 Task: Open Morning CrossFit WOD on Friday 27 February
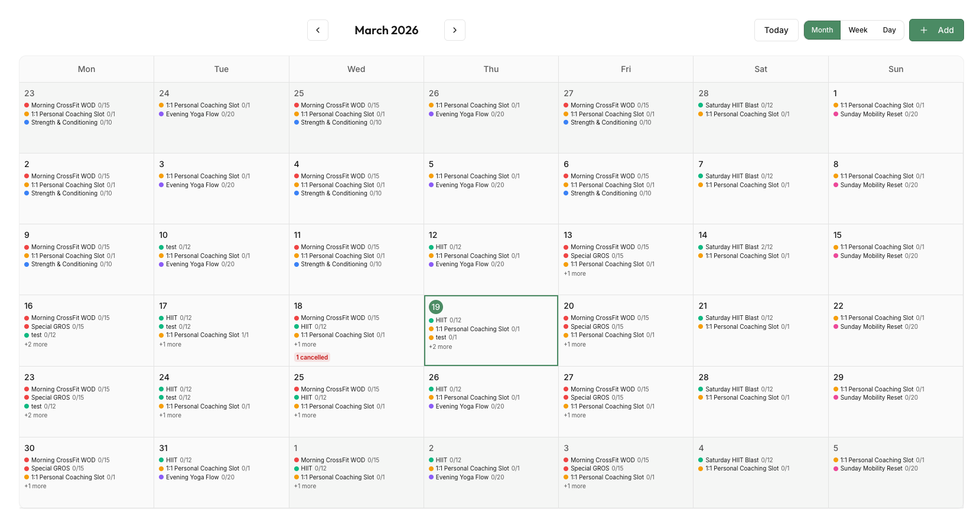[606, 105]
